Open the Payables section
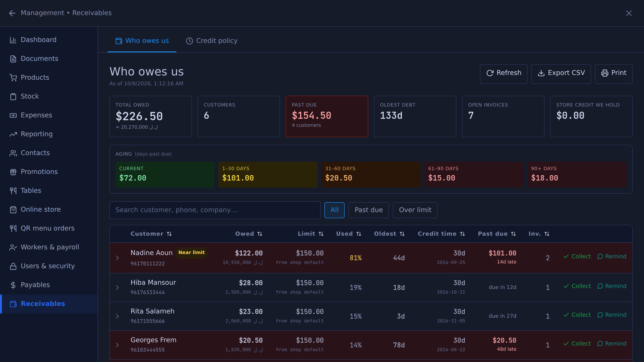Viewport: 644px width, 362px height. pos(49,285)
